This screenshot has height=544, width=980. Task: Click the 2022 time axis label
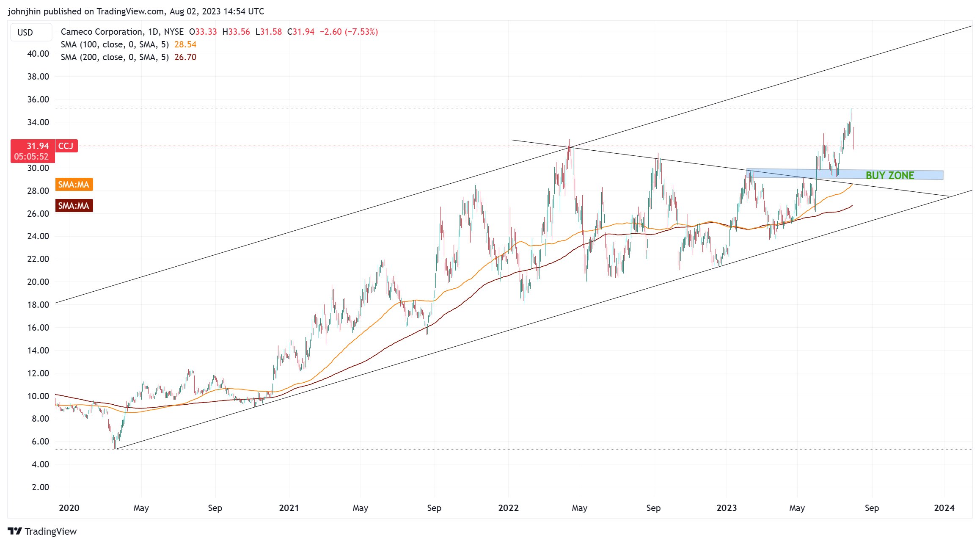(x=508, y=508)
